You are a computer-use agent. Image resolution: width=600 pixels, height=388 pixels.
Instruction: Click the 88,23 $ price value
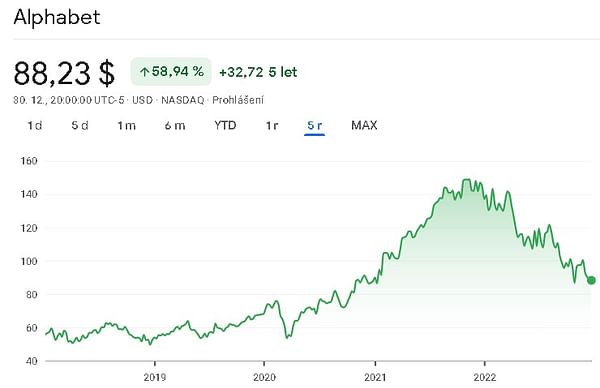(x=64, y=73)
